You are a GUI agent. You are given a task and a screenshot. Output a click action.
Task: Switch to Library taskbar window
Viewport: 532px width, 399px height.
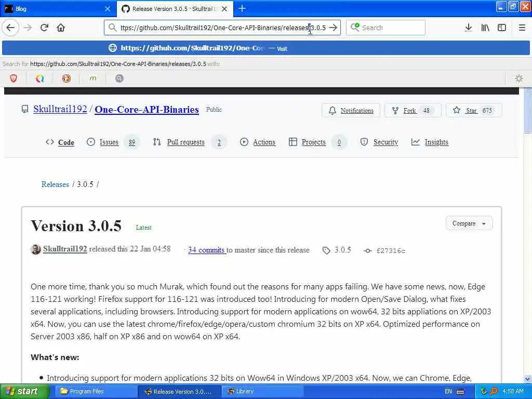click(262, 392)
